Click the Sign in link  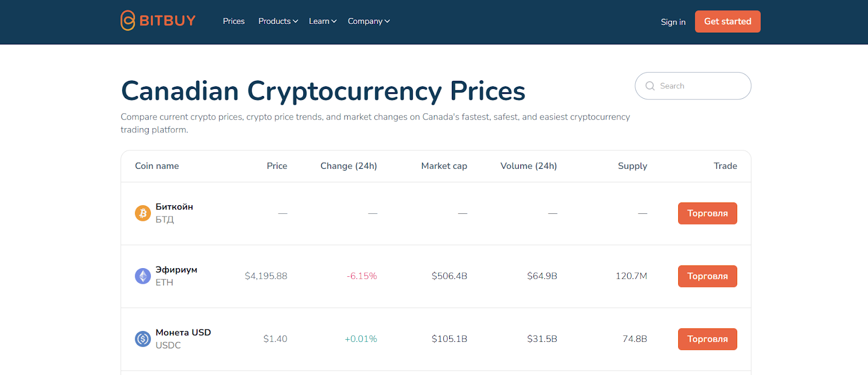pyautogui.click(x=673, y=22)
